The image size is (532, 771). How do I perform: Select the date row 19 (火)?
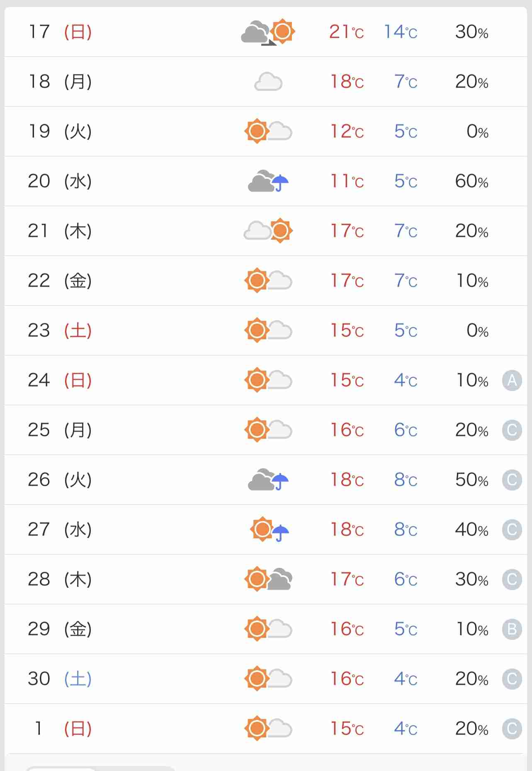[266, 131]
